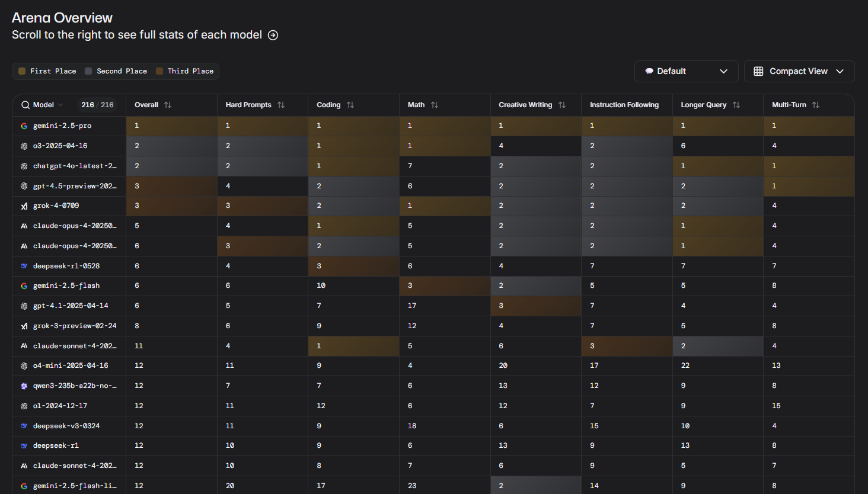The height and width of the screenshot is (494, 868).
Task: Open the Default category dropdown
Action: click(686, 71)
